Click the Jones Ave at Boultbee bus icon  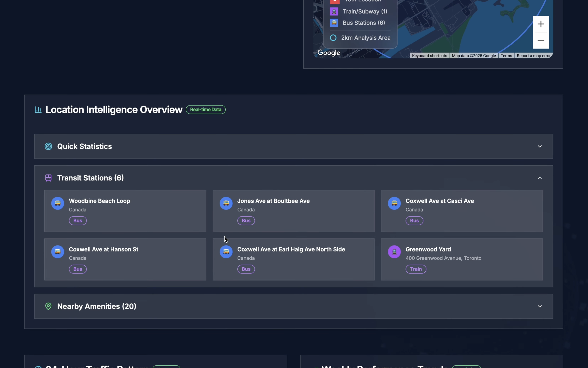click(x=226, y=203)
